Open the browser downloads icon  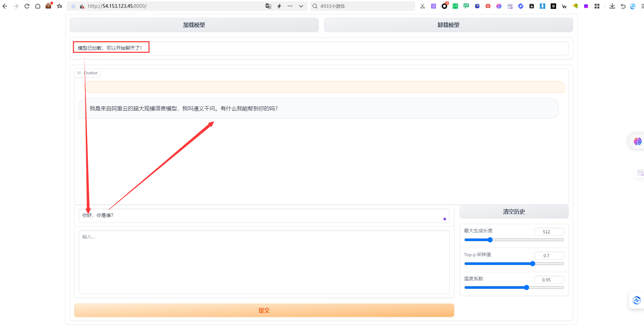[612, 6]
